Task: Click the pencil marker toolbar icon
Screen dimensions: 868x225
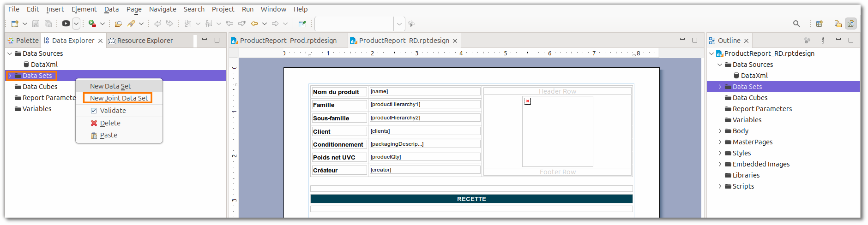Action: tap(131, 24)
